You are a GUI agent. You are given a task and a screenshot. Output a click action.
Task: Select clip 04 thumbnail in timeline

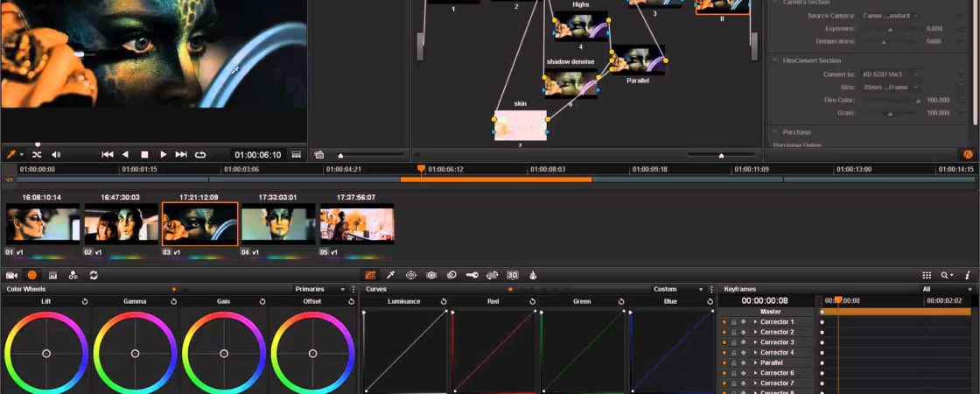click(278, 224)
